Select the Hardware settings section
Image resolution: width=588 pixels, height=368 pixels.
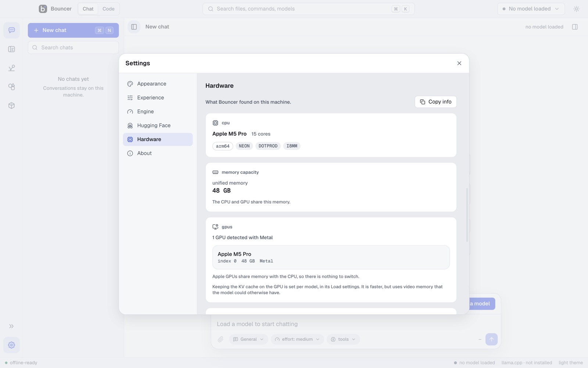point(158,139)
